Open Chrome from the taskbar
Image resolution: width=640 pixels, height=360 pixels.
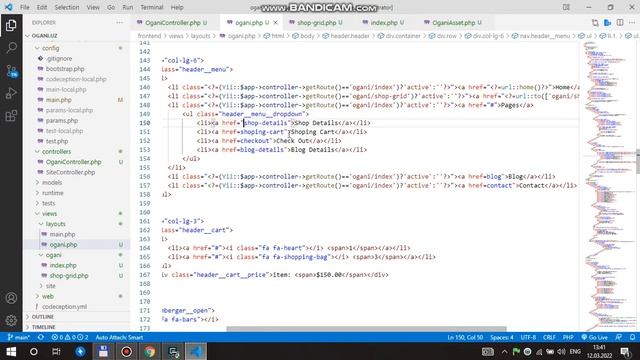pos(149,351)
